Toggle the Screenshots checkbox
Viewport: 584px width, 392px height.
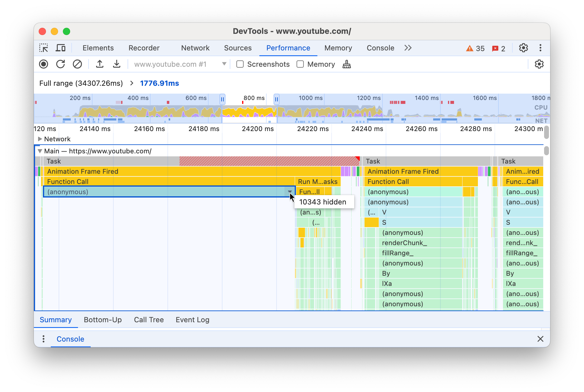[x=240, y=64]
